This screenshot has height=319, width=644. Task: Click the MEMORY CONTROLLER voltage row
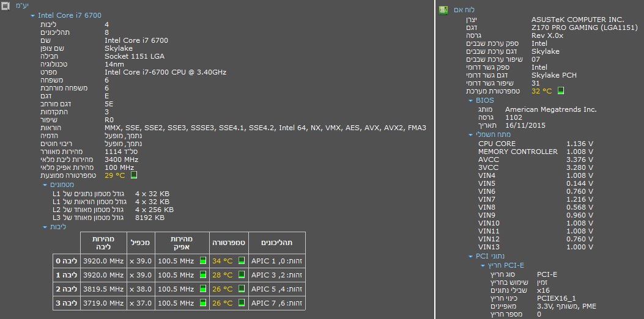536,152
